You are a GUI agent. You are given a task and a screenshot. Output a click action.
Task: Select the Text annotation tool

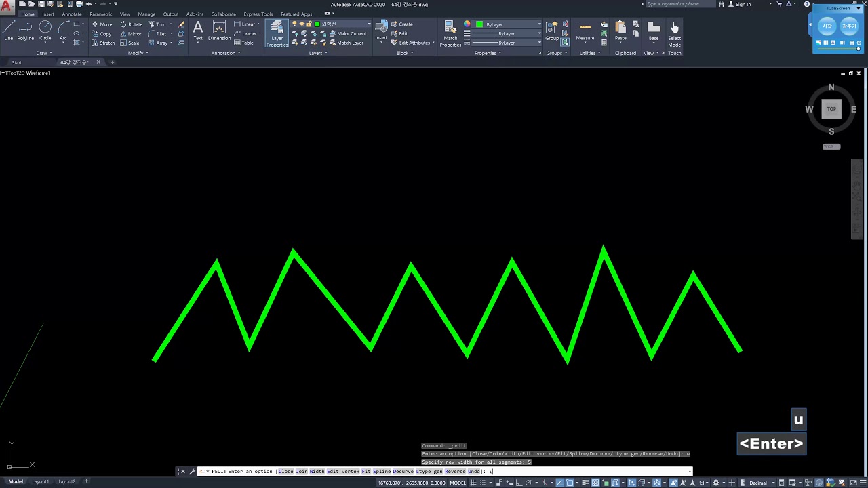click(x=198, y=30)
